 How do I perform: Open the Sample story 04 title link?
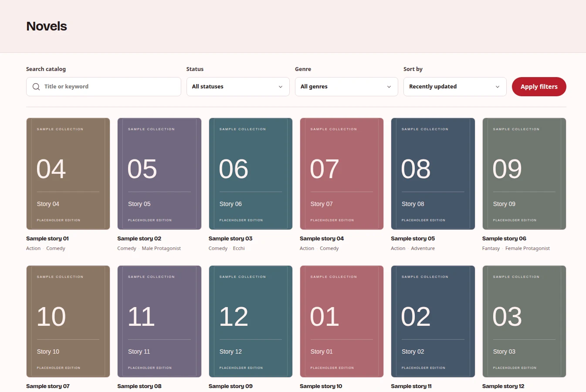[322, 239]
